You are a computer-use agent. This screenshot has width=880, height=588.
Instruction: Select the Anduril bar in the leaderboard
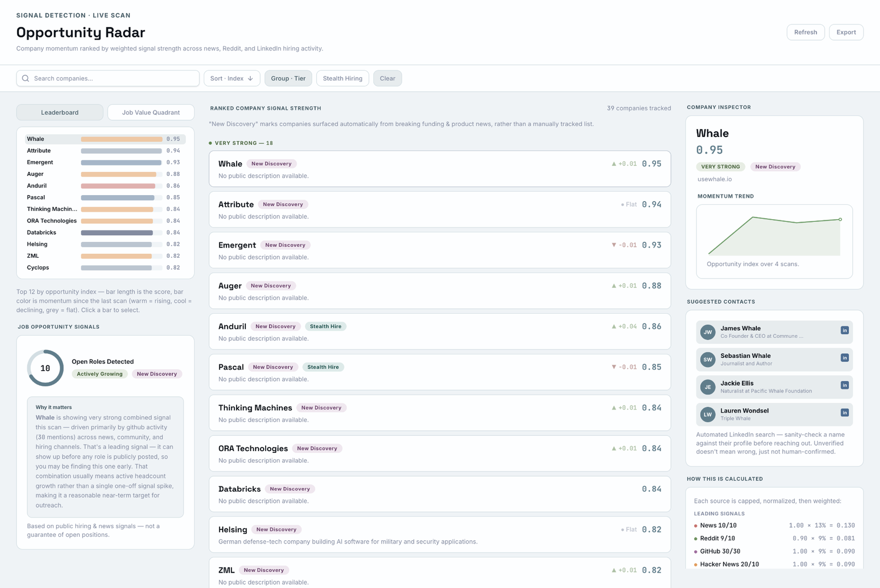tap(105, 186)
